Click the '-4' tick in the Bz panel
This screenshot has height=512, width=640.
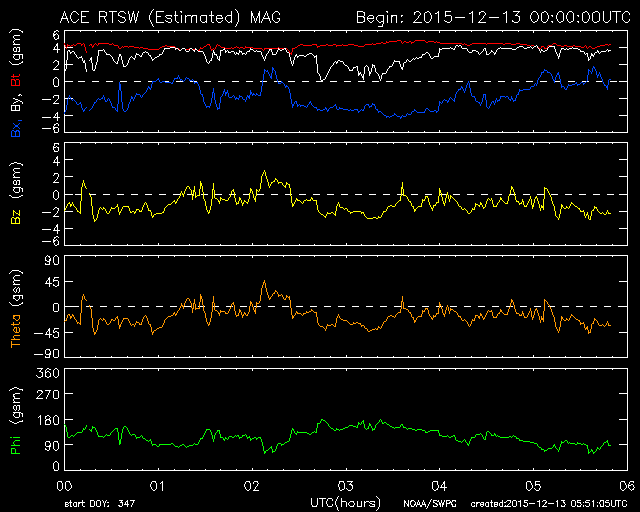(50, 229)
